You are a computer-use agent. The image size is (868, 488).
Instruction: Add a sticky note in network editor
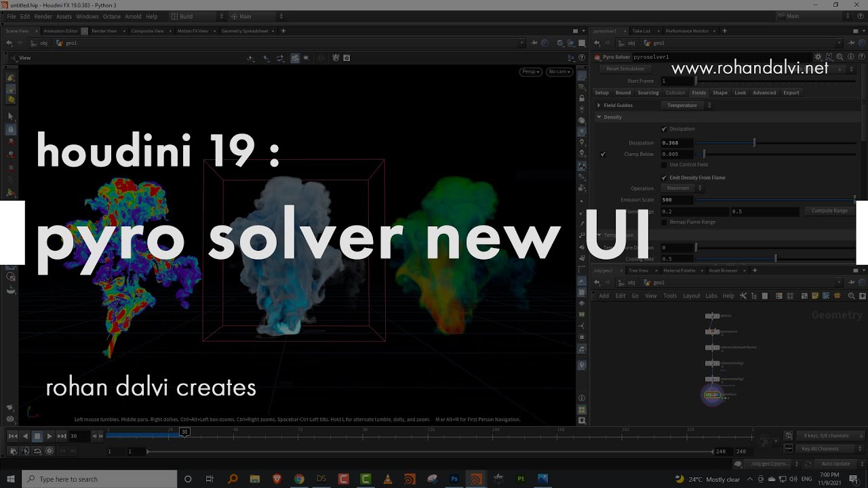tap(815, 296)
